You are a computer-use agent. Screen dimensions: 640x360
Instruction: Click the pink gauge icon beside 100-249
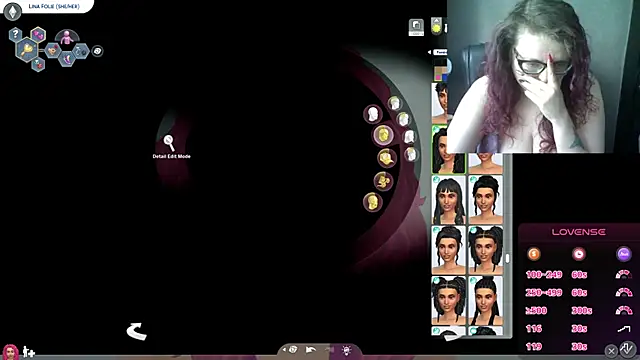pos(623,275)
